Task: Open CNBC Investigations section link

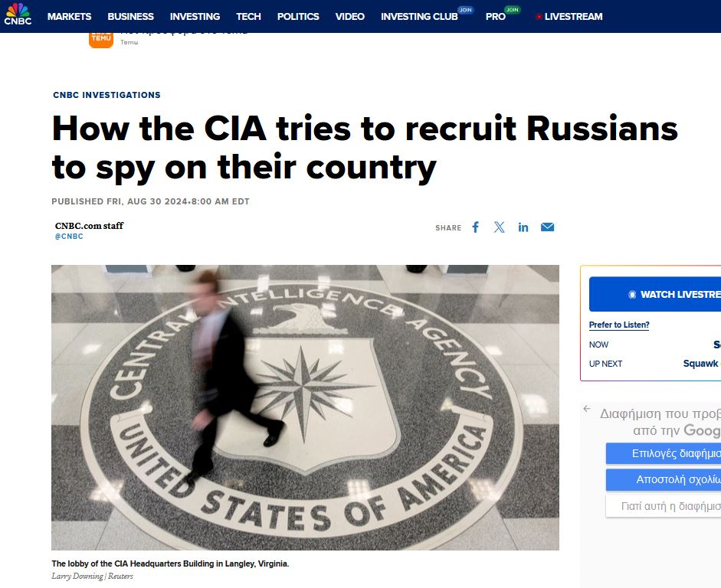Action: pos(107,95)
